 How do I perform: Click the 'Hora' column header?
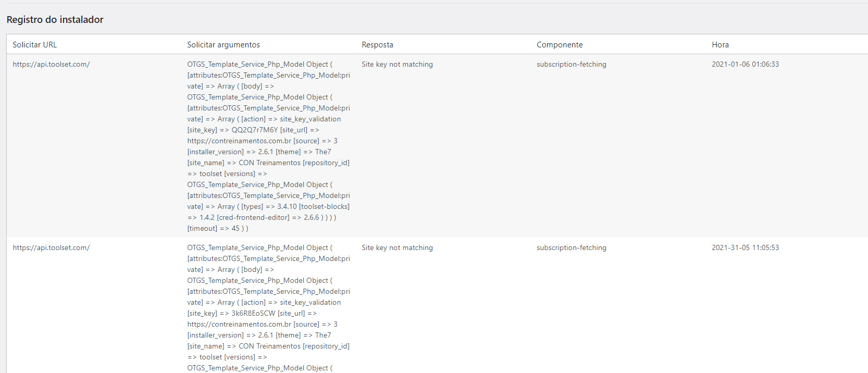720,45
